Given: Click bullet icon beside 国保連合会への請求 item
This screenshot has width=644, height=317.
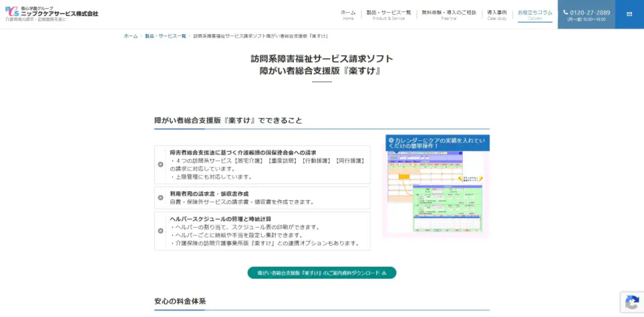Looking at the screenshot, I should point(160,165).
